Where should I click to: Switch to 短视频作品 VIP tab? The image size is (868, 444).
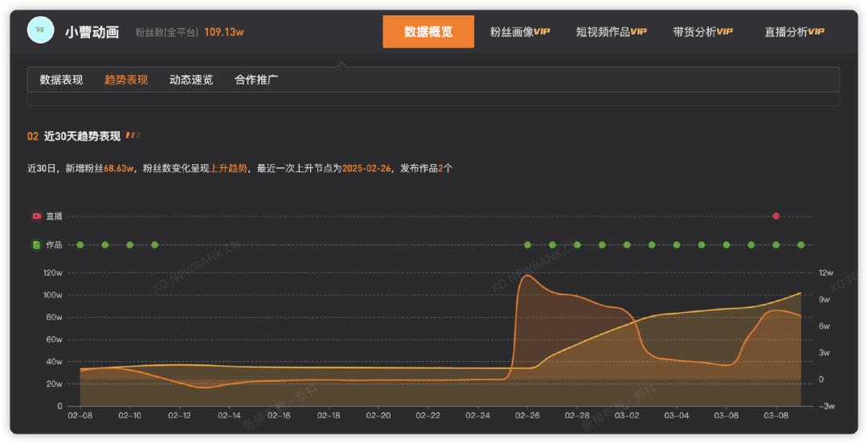click(x=611, y=31)
